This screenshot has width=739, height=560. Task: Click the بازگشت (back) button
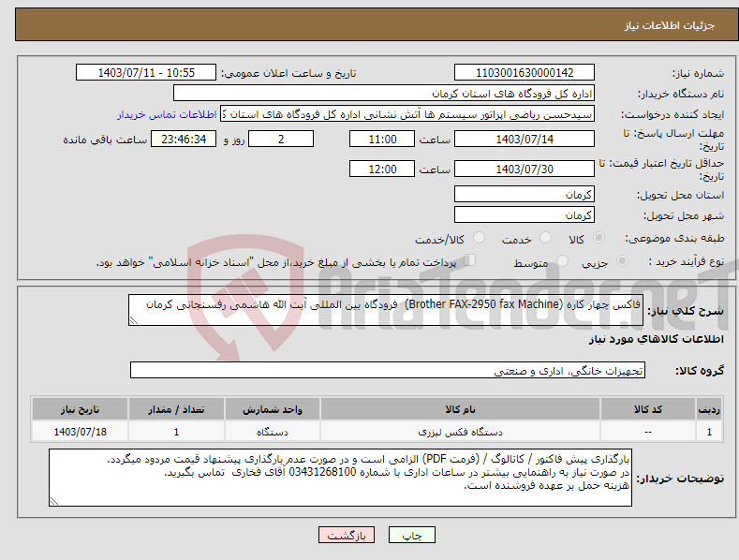(x=347, y=535)
